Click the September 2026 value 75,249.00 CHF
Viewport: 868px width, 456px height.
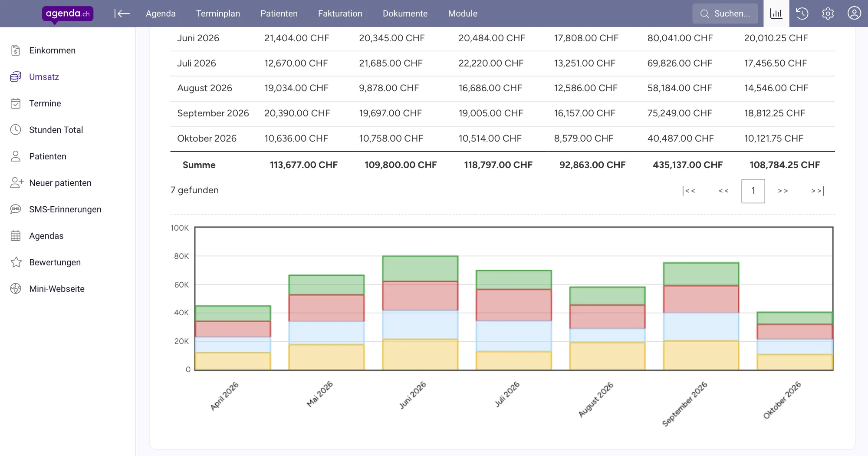click(680, 113)
